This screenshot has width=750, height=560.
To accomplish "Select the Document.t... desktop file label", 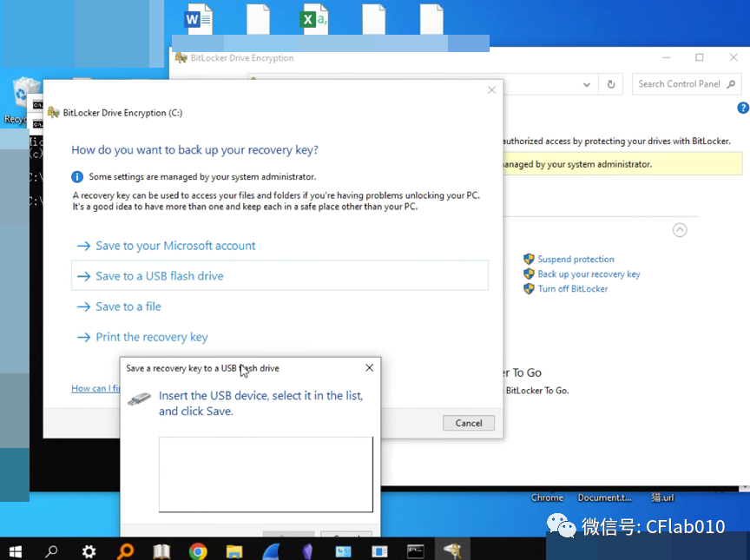I will pyautogui.click(x=604, y=497).
